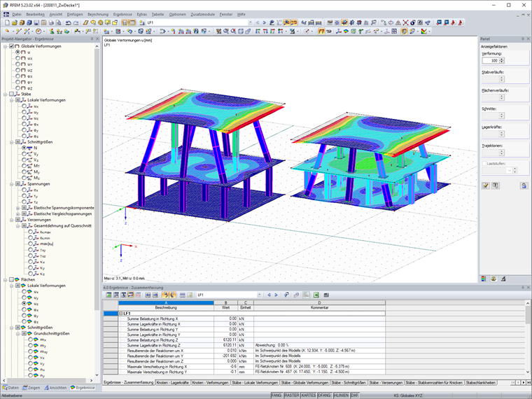532x399 pixels.
Task: Open file using the folder icon
Action: point(15,22)
